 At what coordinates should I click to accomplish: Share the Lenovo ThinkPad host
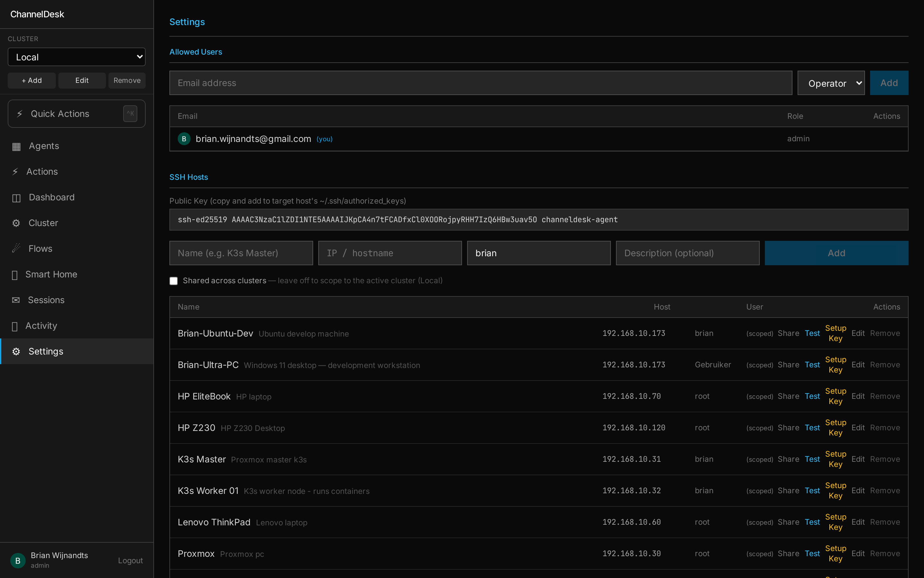pos(789,522)
